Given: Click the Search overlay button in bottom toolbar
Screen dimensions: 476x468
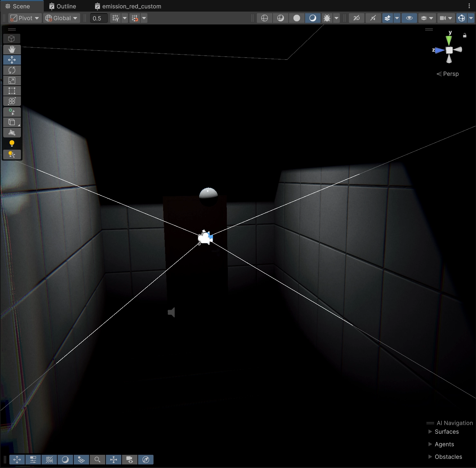Looking at the screenshot, I should [98, 459].
